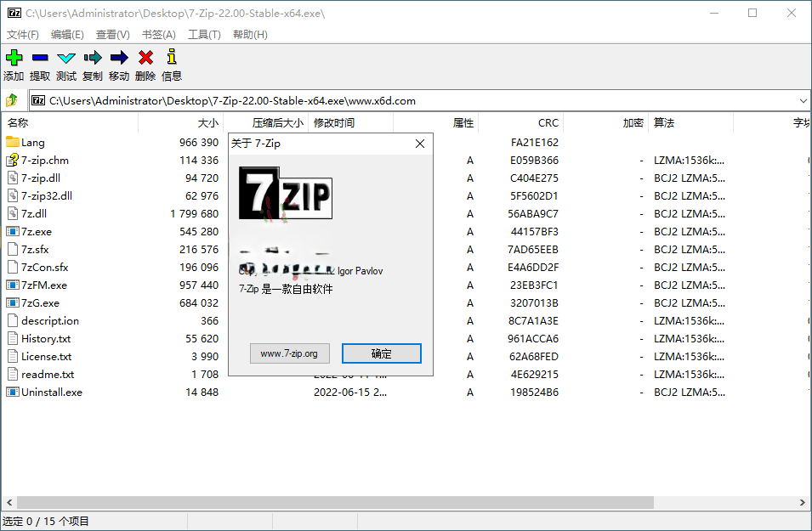
Task: Expand the address bar path dropdown
Action: click(x=803, y=100)
